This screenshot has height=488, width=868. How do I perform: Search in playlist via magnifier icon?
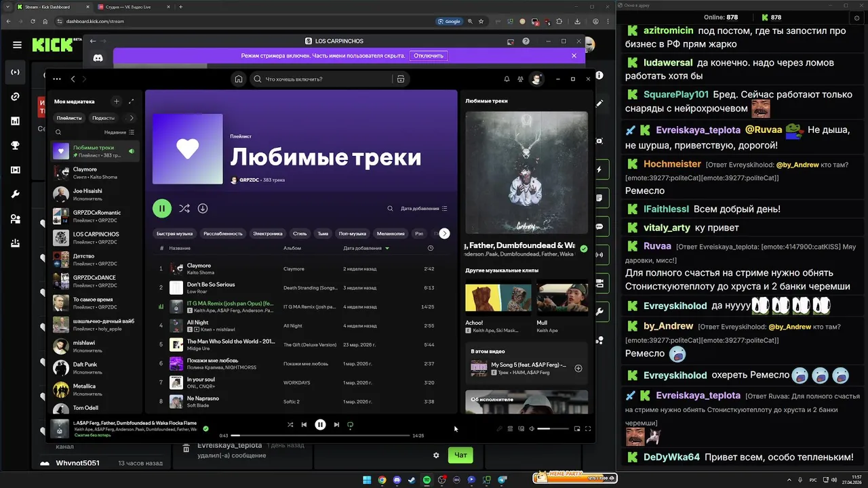pyautogui.click(x=390, y=209)
